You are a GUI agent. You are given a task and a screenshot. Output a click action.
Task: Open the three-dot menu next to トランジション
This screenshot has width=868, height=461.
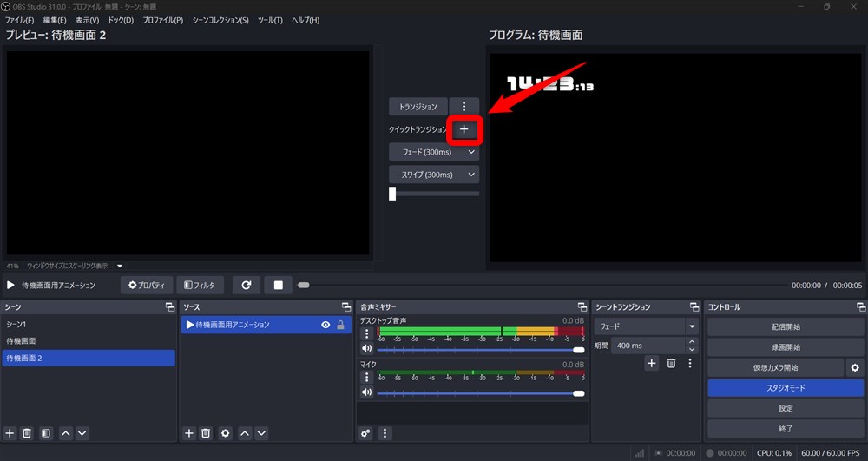[464, 106]
